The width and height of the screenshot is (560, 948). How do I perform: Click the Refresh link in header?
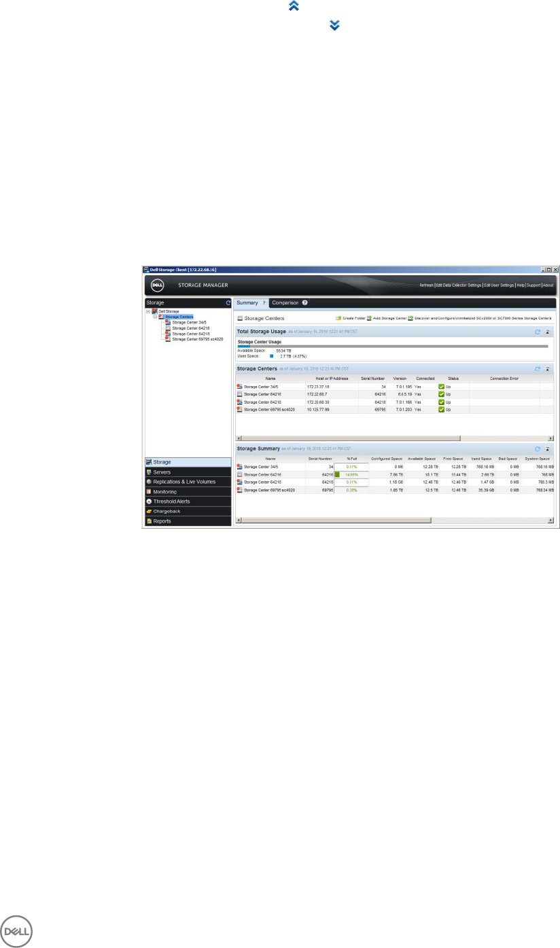coord(426,285)
